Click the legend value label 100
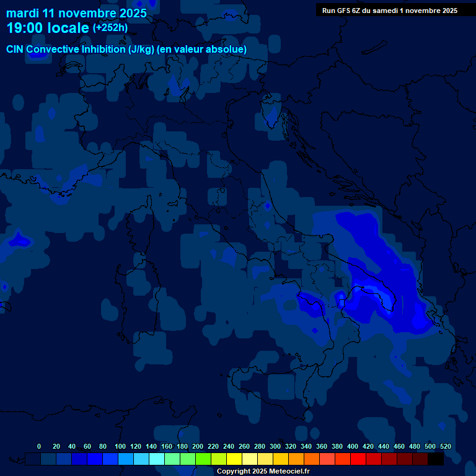The image size is (476, 476). (120, 446)
